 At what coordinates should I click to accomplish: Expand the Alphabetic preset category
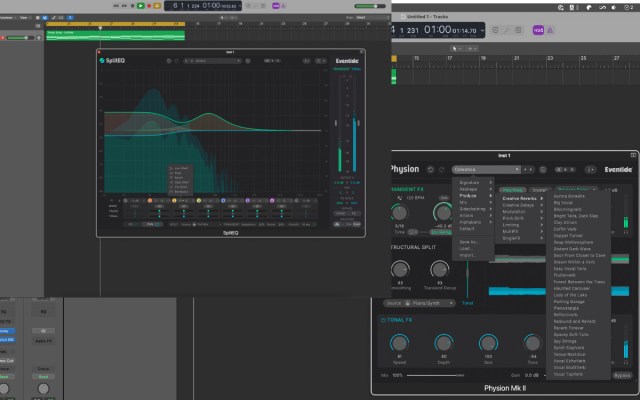475,222
